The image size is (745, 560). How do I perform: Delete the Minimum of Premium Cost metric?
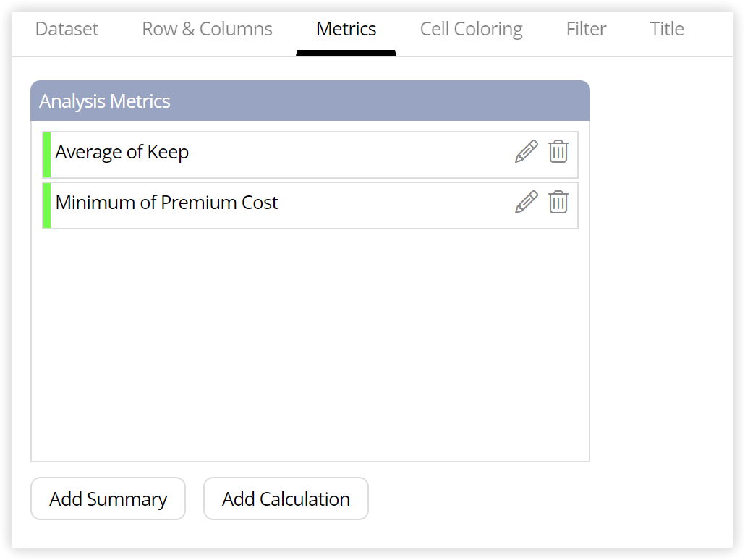(558, 203)
